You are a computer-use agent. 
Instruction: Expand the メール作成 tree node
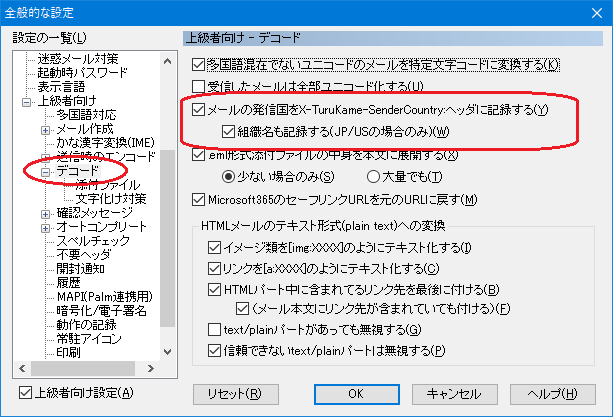[45, 130]
